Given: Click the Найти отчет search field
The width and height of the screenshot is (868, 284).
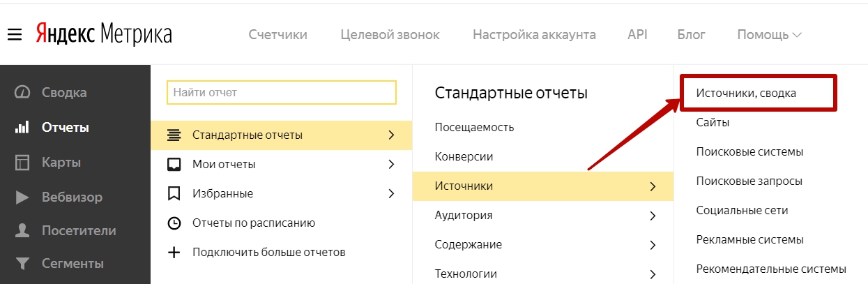Looking at the screenshot, I should 282,92.
